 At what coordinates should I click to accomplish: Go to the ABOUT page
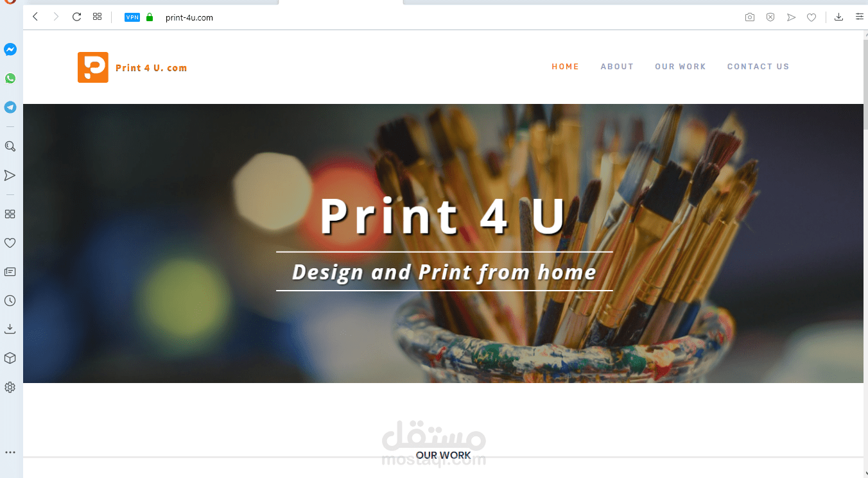click(x=617, y=67)
